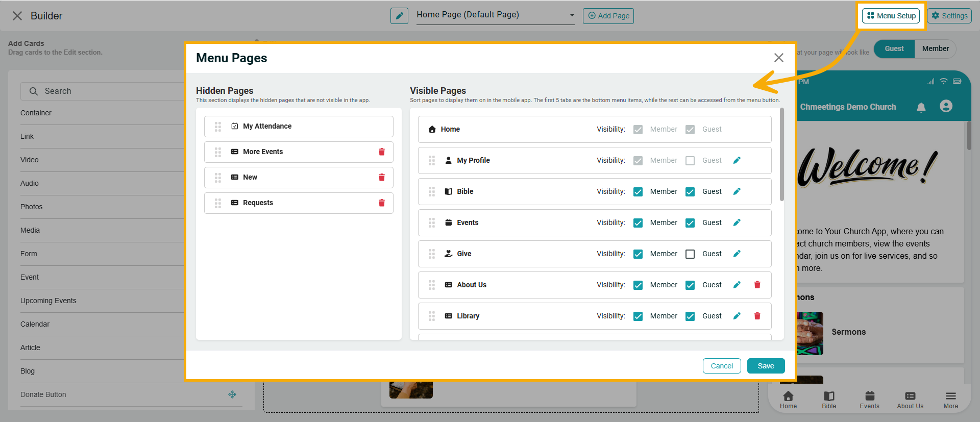Switch preview to Member tab
The width and height of the screenshot is (980, 422).
pos(935,48)
